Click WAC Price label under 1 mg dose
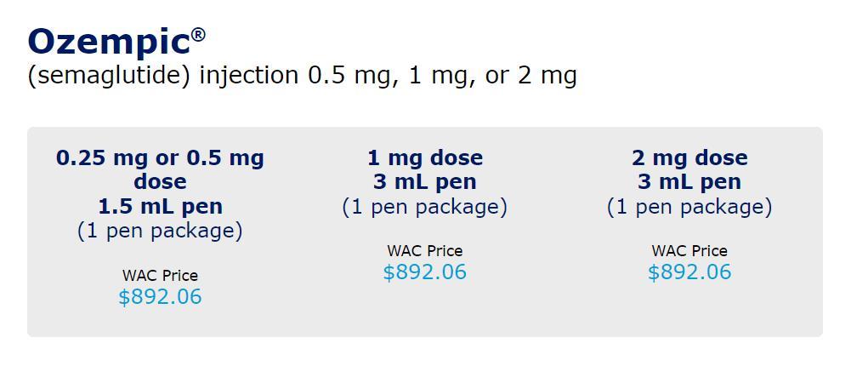 pos(425,251)
